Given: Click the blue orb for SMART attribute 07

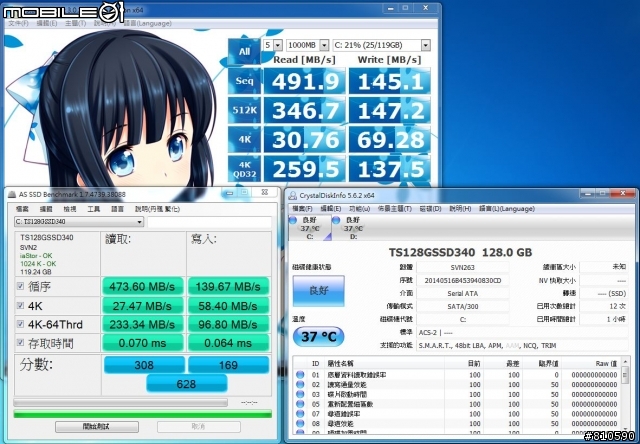Looking at the screenshot, I should coord(300,414).
